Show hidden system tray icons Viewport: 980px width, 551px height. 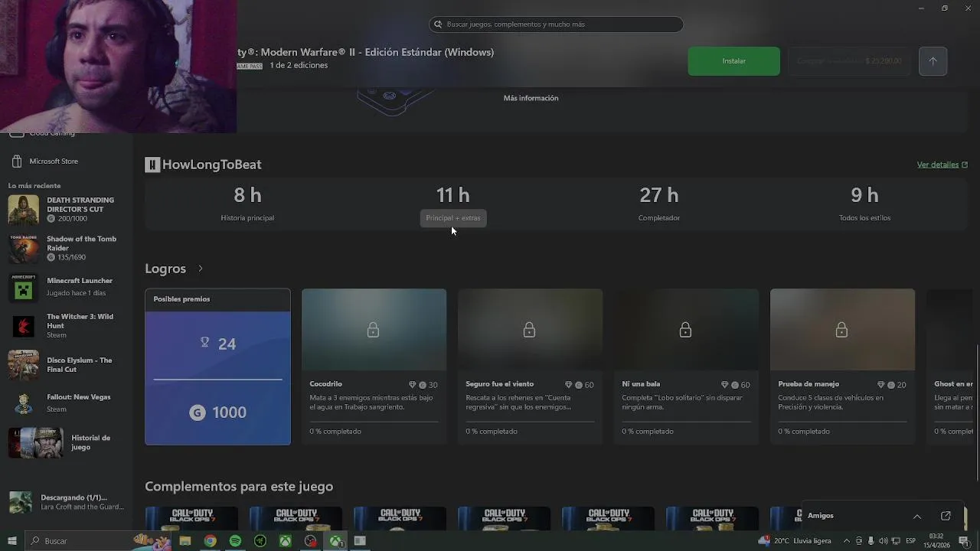click(x=848, y=541)
